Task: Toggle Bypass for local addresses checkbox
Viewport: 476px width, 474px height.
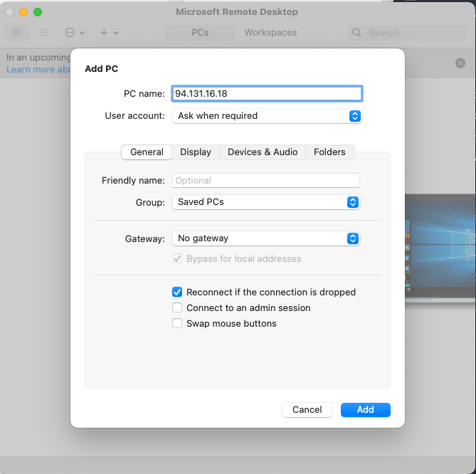Action: (x=177, y=259)
